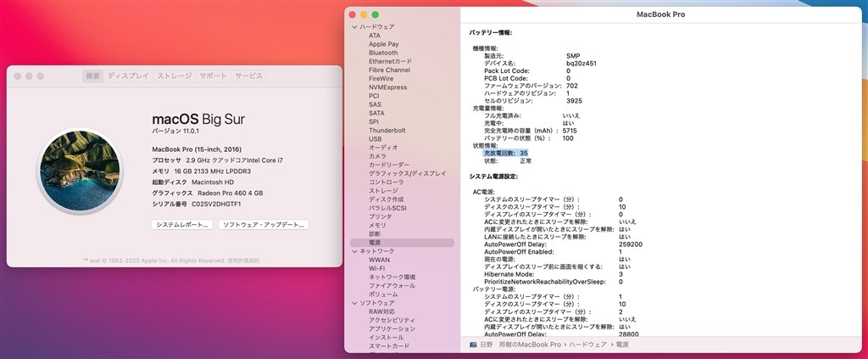Select インストール in the sidebar
Viewport: 868px width, 359px height.
(386, 338)
